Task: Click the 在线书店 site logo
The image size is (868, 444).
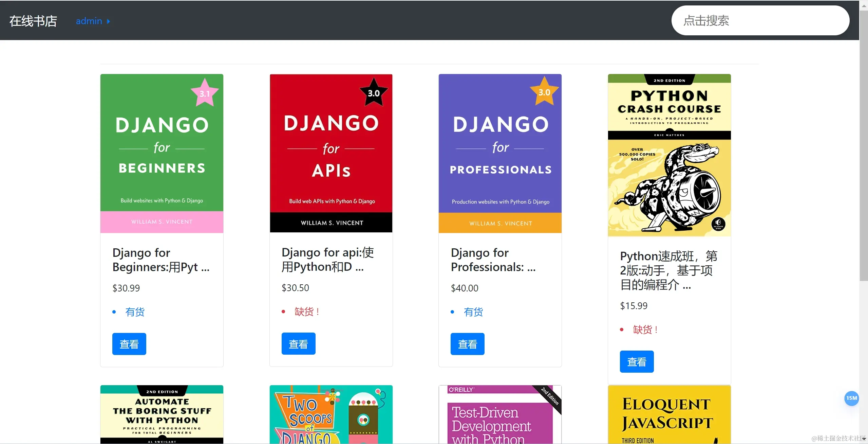Action: click(x=33, y=21)
